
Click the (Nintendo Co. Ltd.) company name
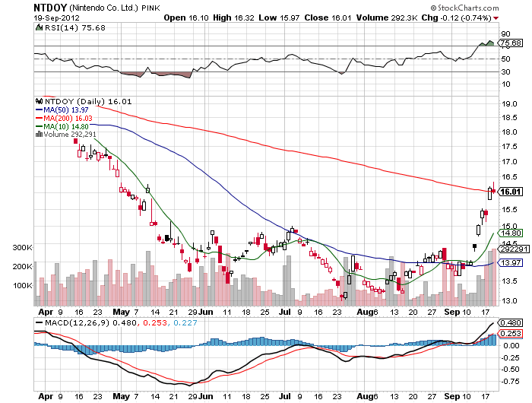pos(104,8)
